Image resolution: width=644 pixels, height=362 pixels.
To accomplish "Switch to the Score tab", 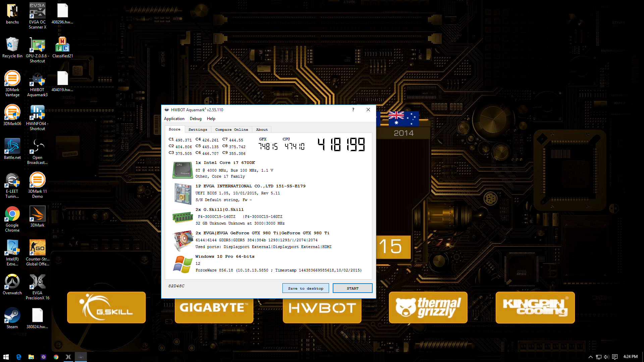I will tap(174, 129).
